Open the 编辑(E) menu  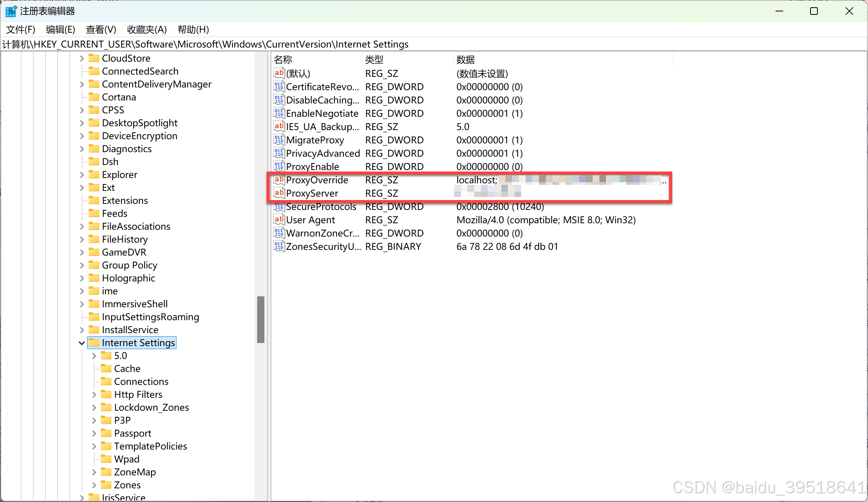click(60, 30)
